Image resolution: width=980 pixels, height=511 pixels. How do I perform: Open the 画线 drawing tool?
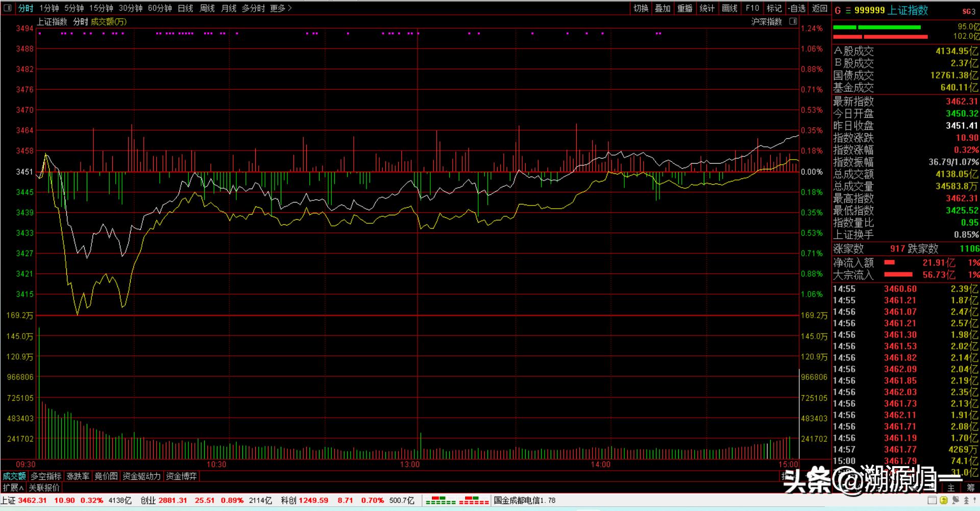[x=729, y=8]
